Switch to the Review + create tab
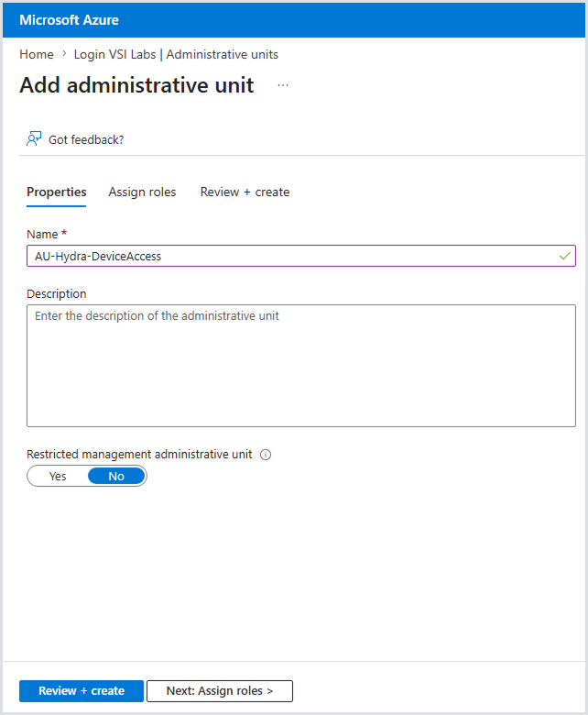Image resolution: width=588 pixels, height=715 pixels. pyautogui.click(x=245, y=192)
